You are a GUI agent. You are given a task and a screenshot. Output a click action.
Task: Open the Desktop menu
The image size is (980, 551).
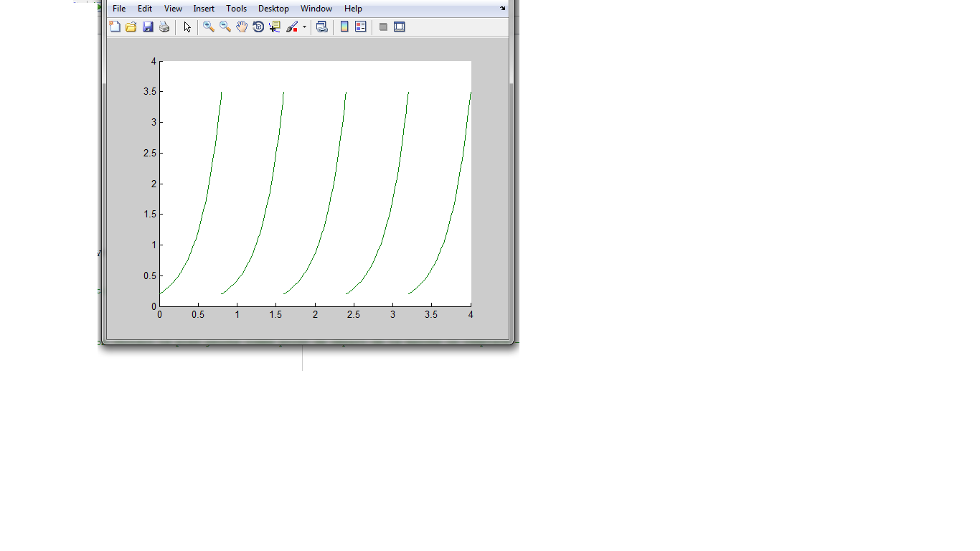tap(273, 9)
